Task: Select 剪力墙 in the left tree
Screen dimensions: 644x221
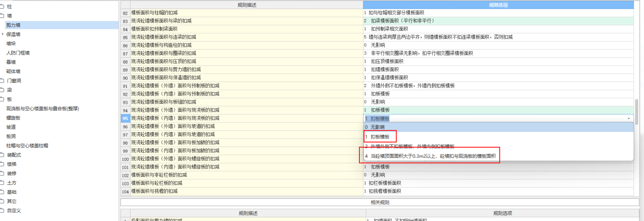Action: click(x=13, y=25)
